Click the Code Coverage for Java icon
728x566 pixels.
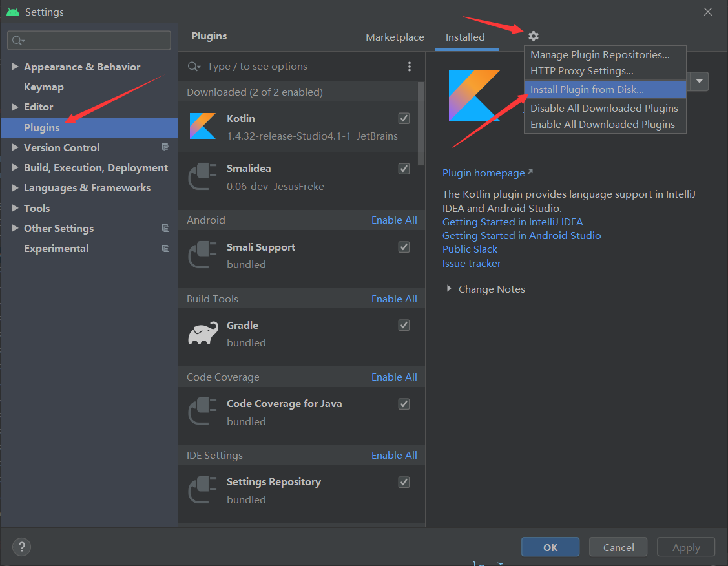pyautogui.click(x=203, y=412)
